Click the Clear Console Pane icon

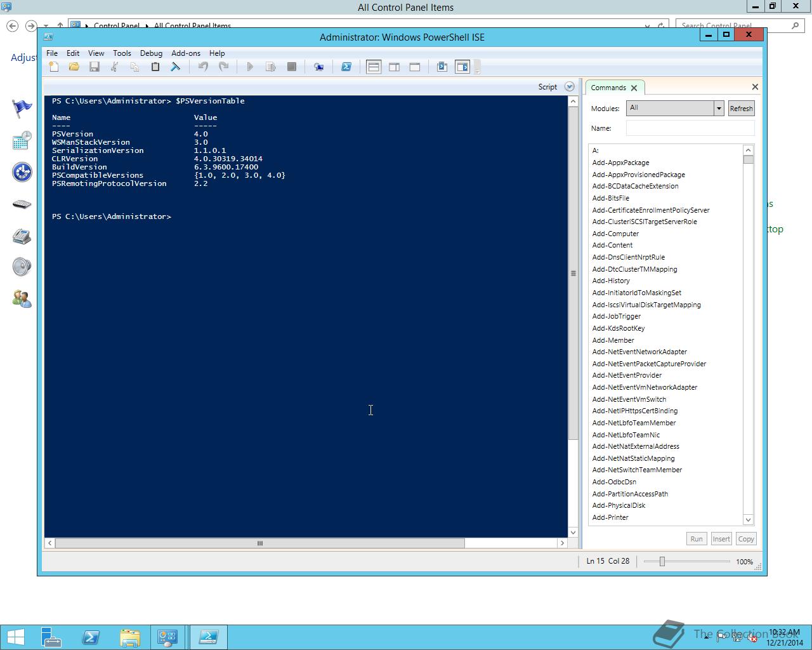coord(176,67)
